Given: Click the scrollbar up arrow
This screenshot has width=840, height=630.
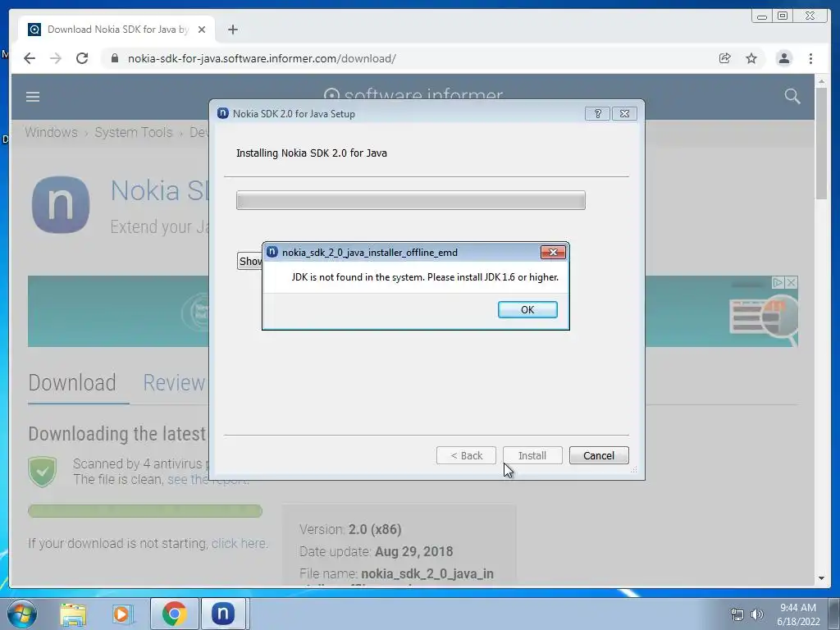Looking at the screenshot, I should tap(820, 81).
